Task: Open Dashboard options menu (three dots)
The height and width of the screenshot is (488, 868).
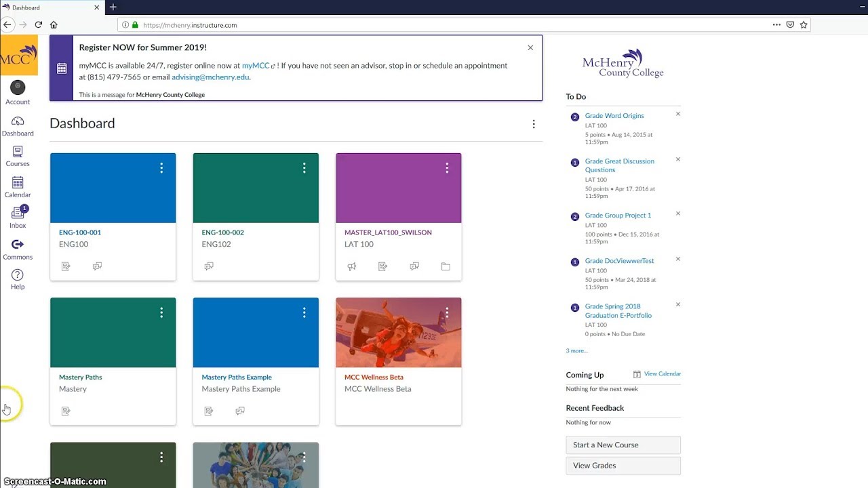Action: (x=534, y=124)
